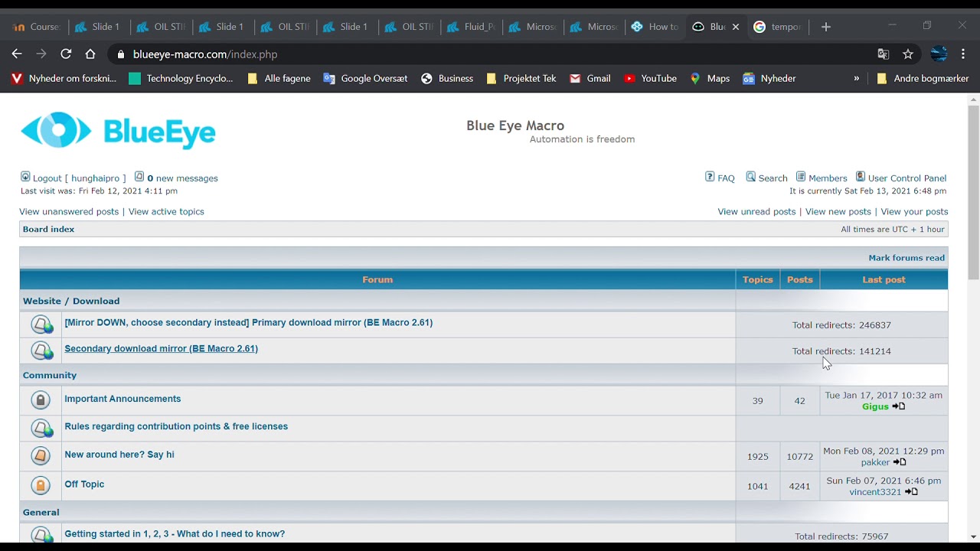Click the page vertical scrollbar

click(x=974, y=191)
